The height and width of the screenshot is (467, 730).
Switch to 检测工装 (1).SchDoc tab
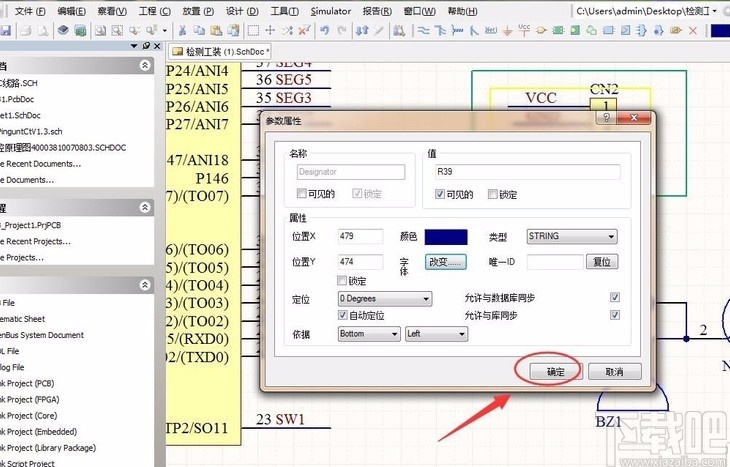coord(220,52)
